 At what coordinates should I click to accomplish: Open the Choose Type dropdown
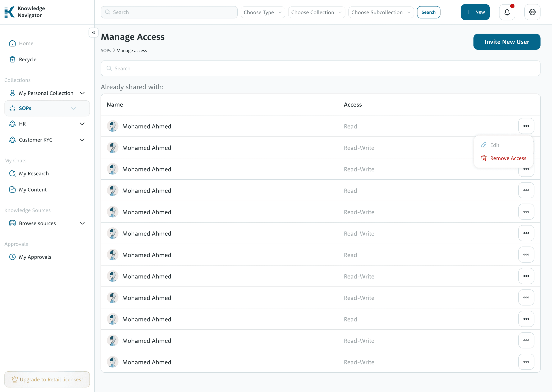[x=263, y=12]
